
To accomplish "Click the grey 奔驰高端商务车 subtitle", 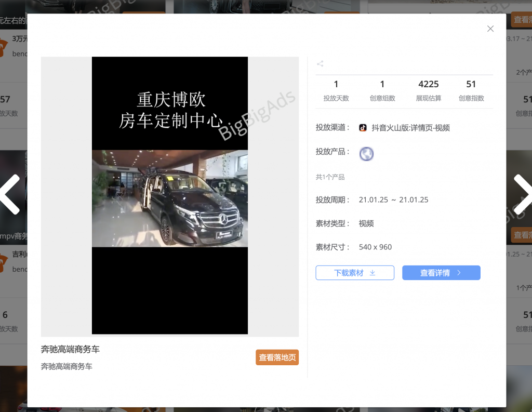I will [x=66, y=366].
